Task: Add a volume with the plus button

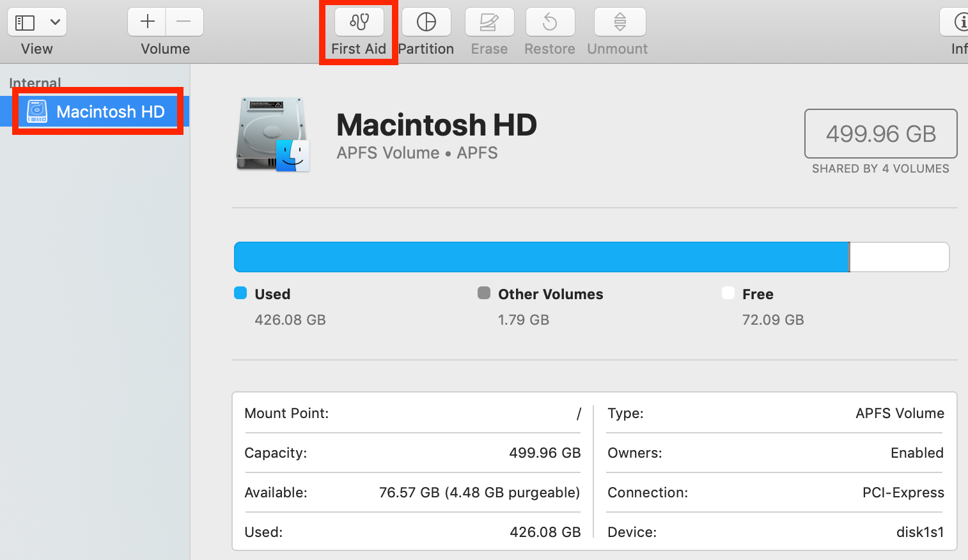Action: (x=147, y=22)
